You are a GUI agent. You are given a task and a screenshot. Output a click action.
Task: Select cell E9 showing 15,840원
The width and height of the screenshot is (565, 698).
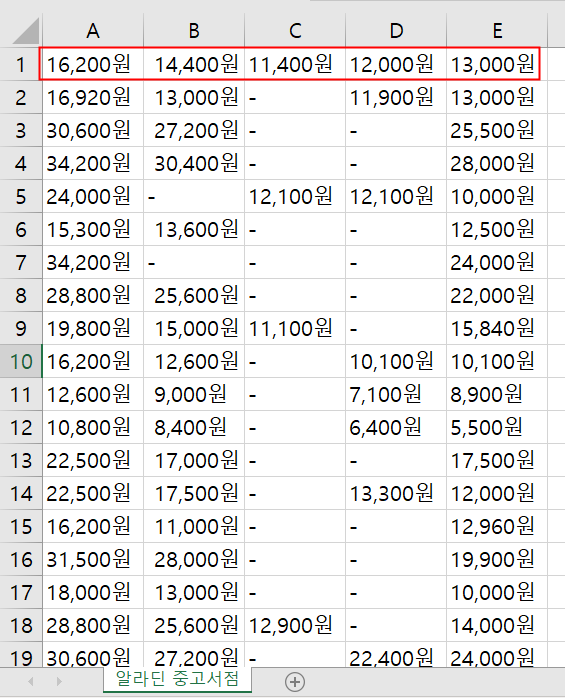(497, 328)
